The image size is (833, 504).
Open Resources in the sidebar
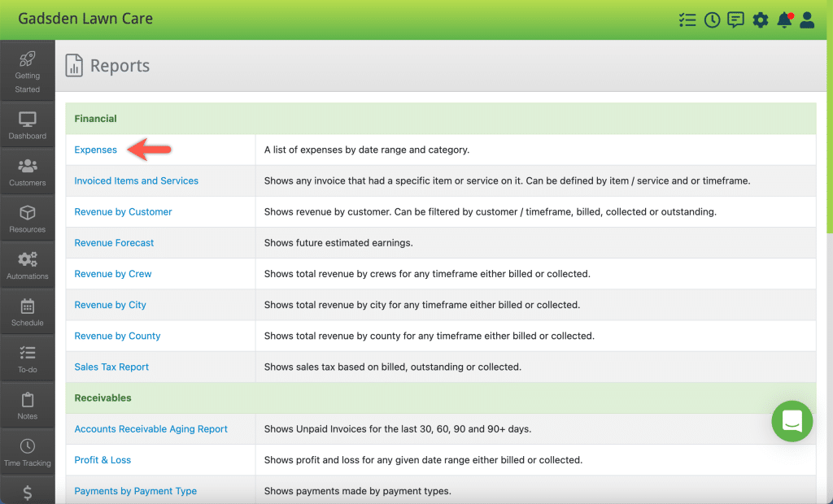pyautogui.click(x=28, y=219)
